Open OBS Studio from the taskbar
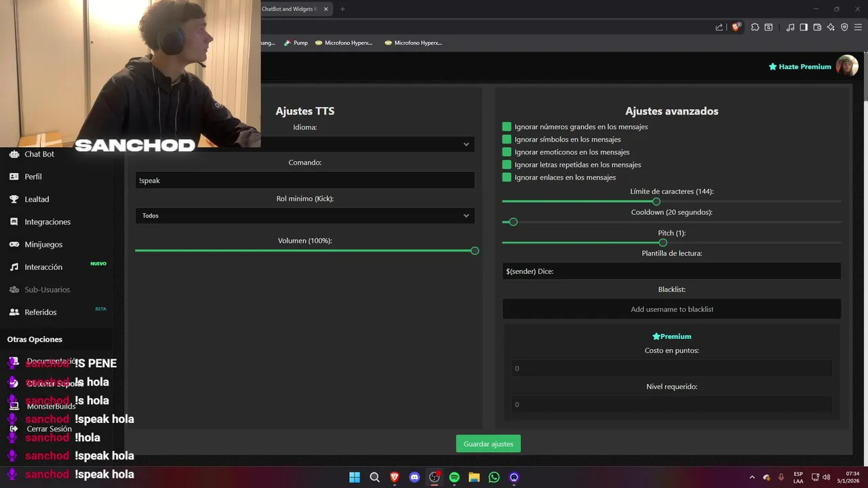The width and height of the screenshot is (868, 488). coord(435,477)
